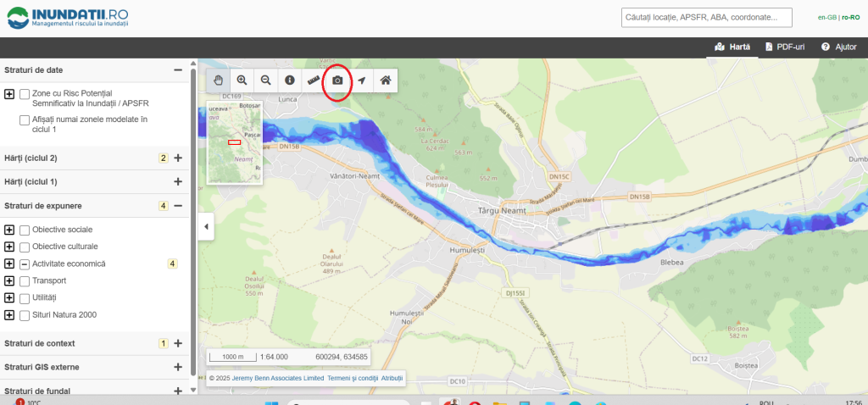Enable the Obiective sociale checkbox
The width and height of the screenshot is (868, 405).
coord(25,230)
